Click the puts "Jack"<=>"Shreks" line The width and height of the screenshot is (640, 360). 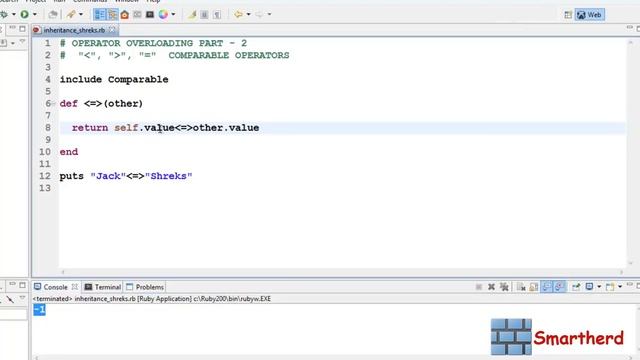126,176
